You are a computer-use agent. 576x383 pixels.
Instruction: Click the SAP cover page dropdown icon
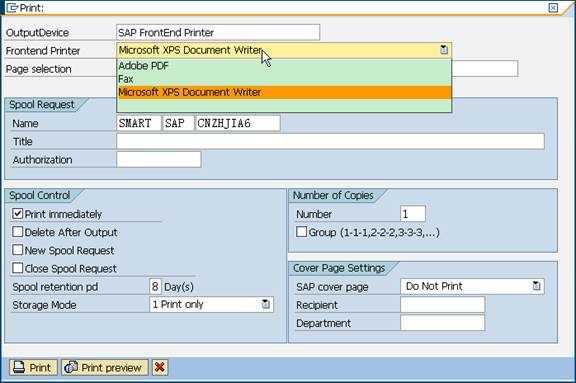(x=536, y=286)
